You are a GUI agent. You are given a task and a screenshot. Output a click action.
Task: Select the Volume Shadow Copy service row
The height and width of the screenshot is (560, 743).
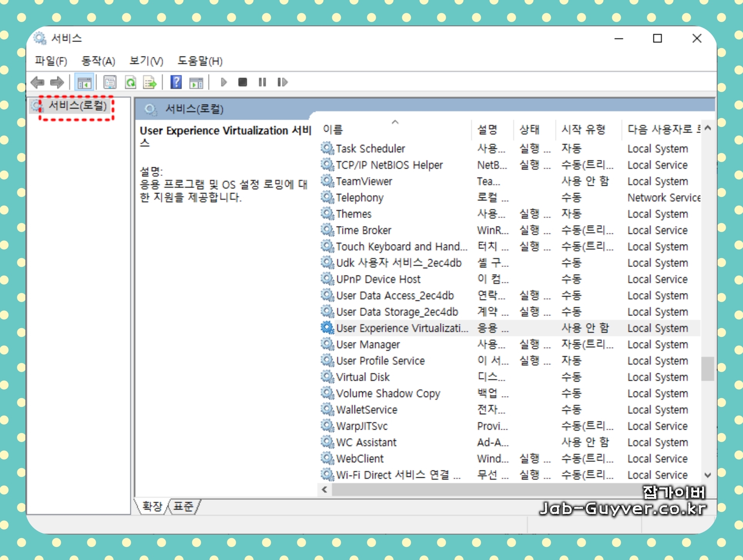click(x=388, y=393)
